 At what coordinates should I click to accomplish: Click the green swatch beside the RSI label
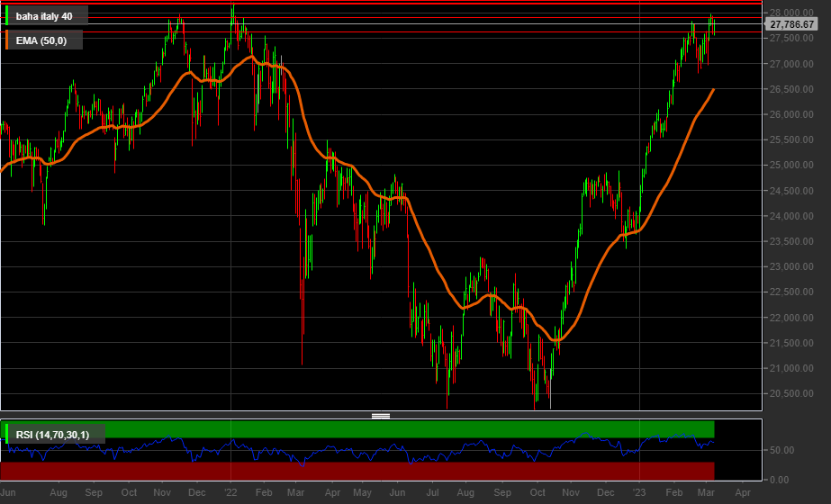point(7,434)
